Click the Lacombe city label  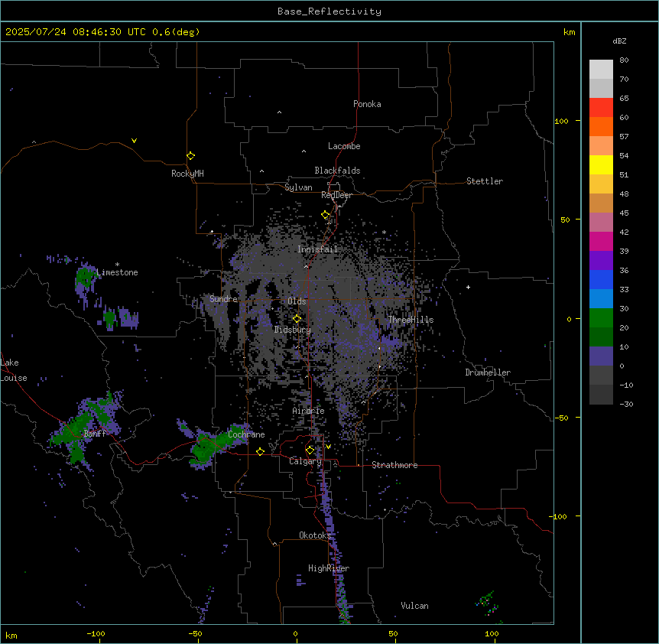point(344,146)
